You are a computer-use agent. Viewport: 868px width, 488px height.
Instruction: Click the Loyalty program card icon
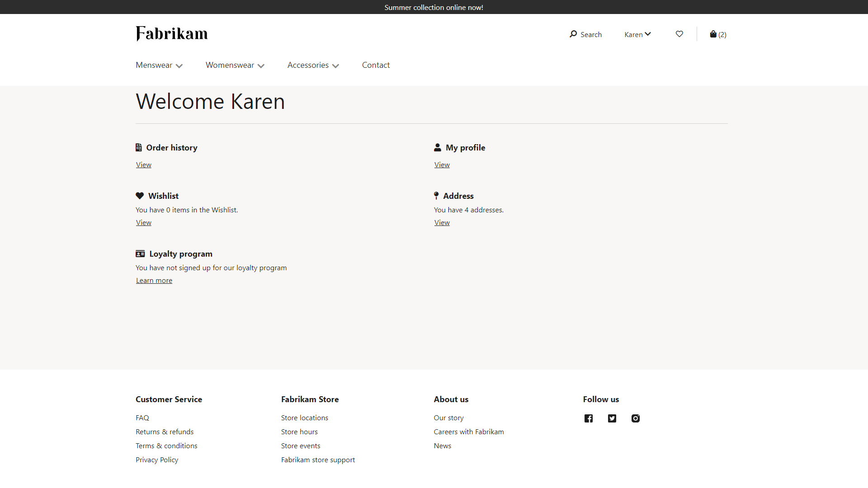click(x=140, y=253)
